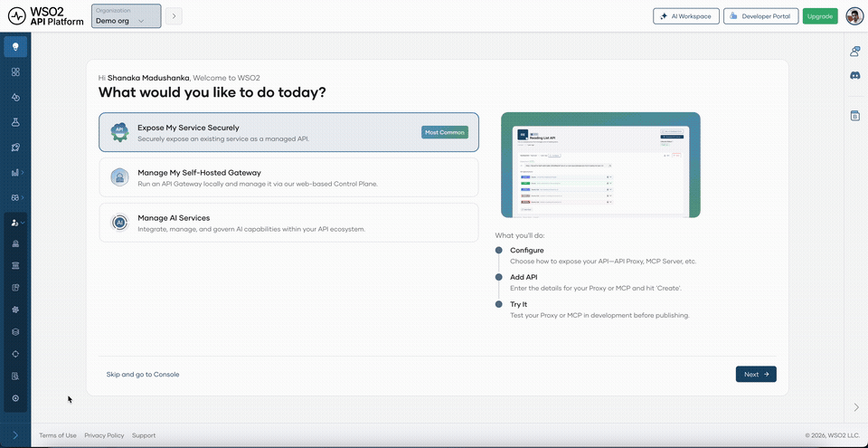
Task: Open the Developer Portal
Action: click(x=760, y=16)
